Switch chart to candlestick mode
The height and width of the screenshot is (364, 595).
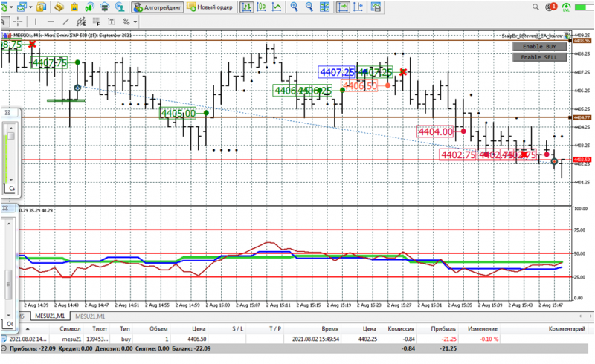262,7
